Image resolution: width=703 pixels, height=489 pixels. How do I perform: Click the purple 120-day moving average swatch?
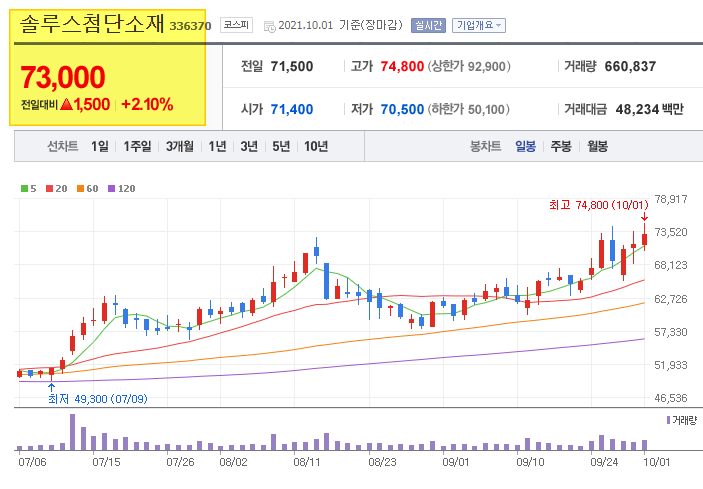(x=112, y=189)
